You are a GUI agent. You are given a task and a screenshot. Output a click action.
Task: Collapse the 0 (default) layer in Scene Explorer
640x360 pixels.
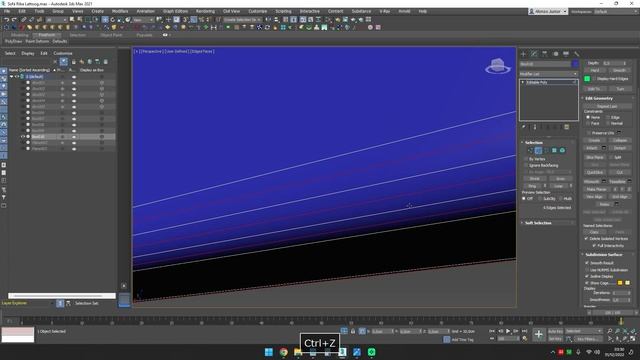coord(11,77)
